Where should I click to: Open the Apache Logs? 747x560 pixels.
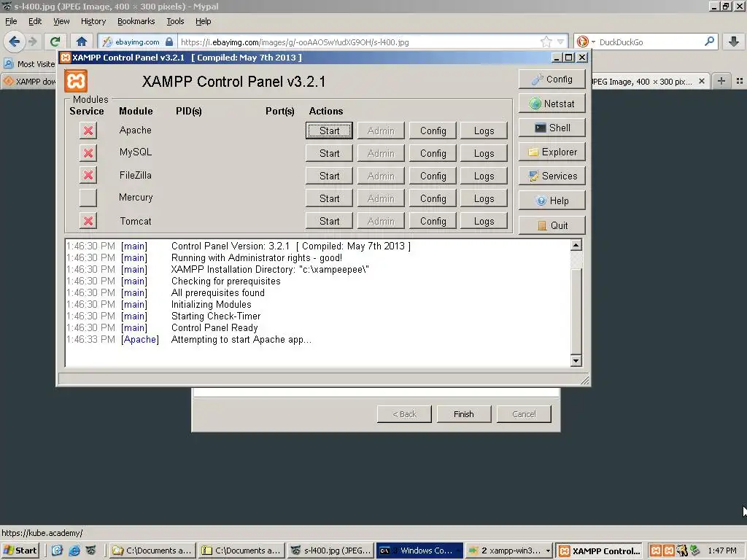484,131
